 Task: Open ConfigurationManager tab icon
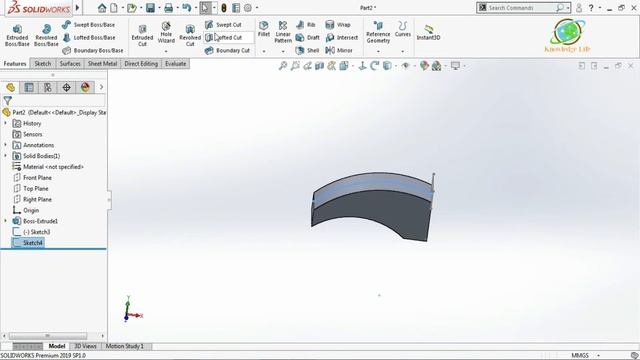click(48, 87)
